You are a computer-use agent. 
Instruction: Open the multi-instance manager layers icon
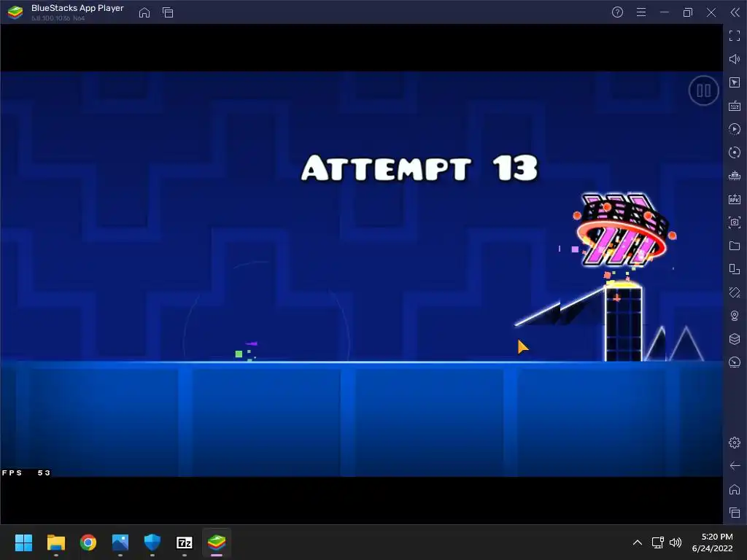click(735, 338)
